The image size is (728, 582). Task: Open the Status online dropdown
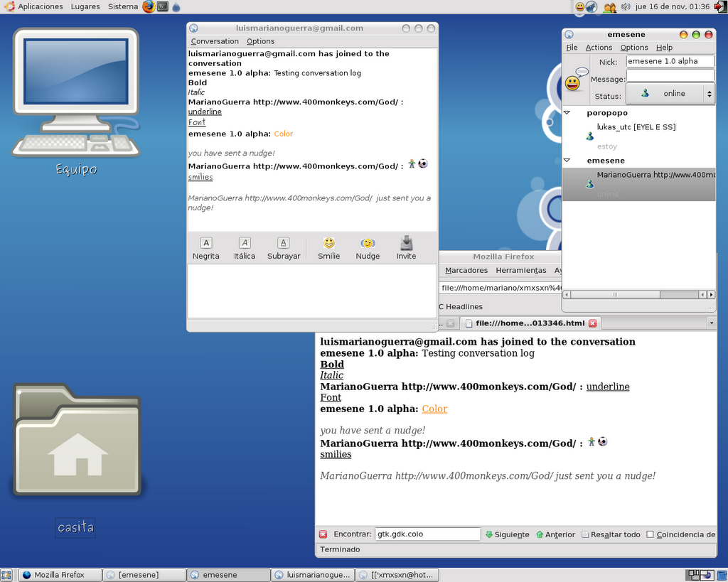(670, 94)
